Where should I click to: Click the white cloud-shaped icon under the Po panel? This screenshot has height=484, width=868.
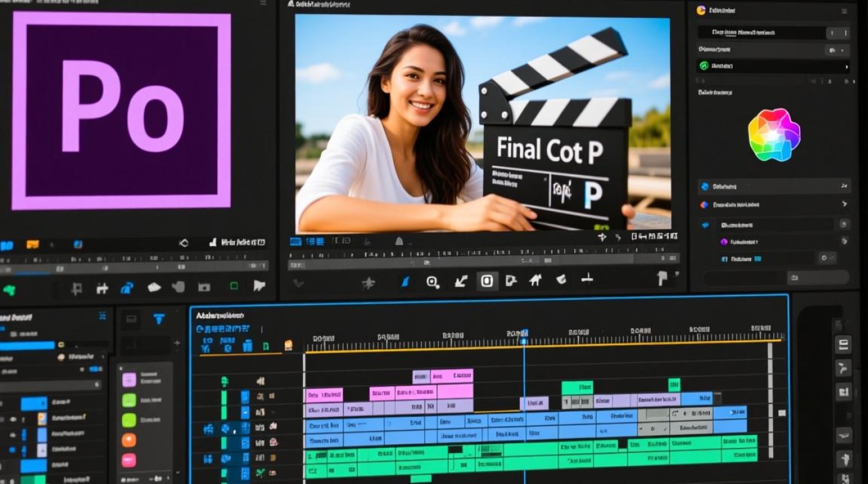(154, 287)
